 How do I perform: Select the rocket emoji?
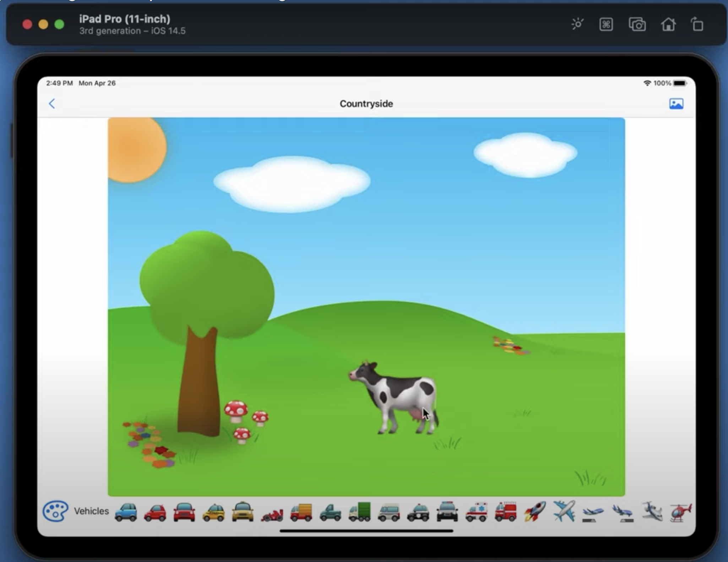pyautogui.click(x=534, y=512)
